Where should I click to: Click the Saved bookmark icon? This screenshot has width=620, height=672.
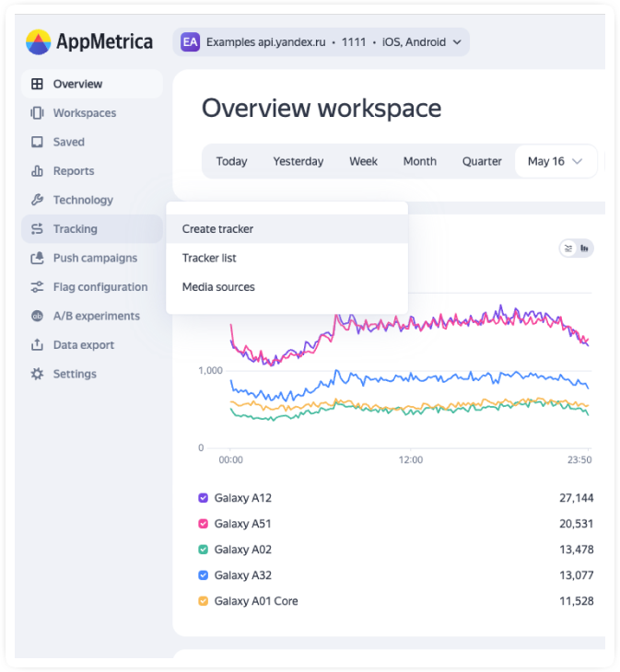pos(37,142)
